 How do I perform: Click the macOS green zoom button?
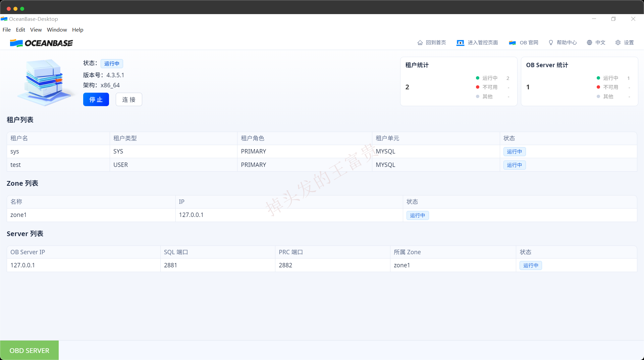(x=22, y=9)
